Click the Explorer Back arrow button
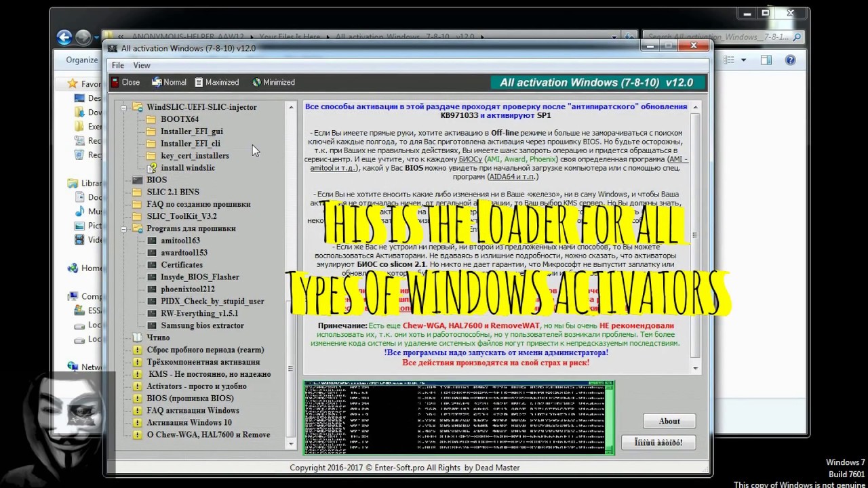The height and width of the screenshot is (488, 868). (64, 37)
